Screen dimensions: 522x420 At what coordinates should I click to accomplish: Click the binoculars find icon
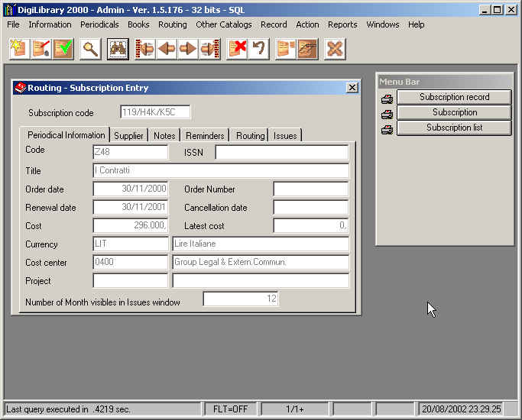118,49
